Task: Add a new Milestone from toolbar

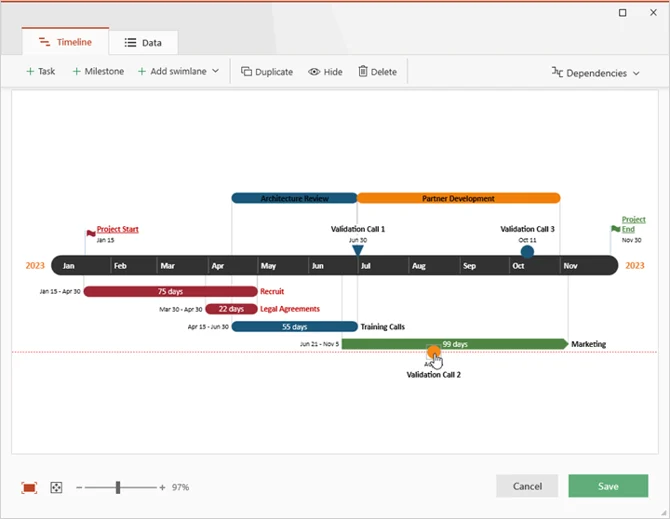Action: pos(97,72)
